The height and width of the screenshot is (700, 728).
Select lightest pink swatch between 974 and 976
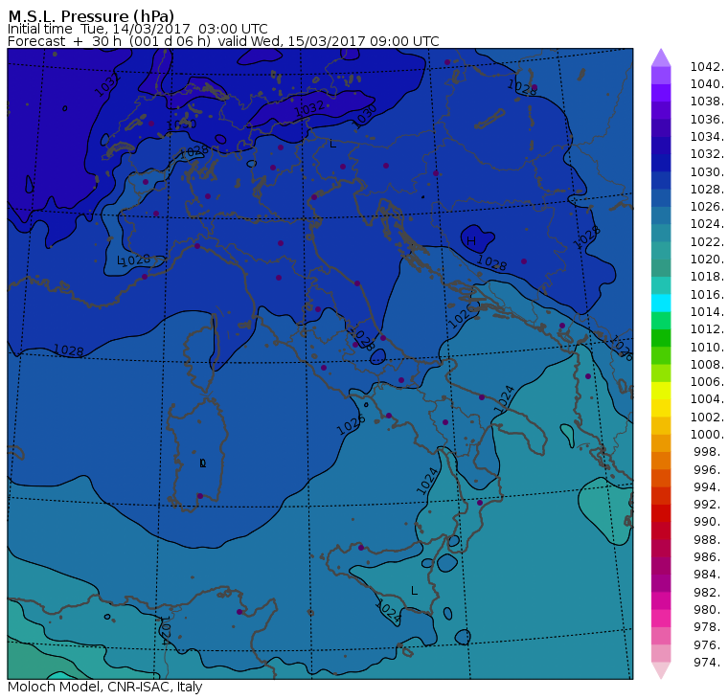(661, 653)
